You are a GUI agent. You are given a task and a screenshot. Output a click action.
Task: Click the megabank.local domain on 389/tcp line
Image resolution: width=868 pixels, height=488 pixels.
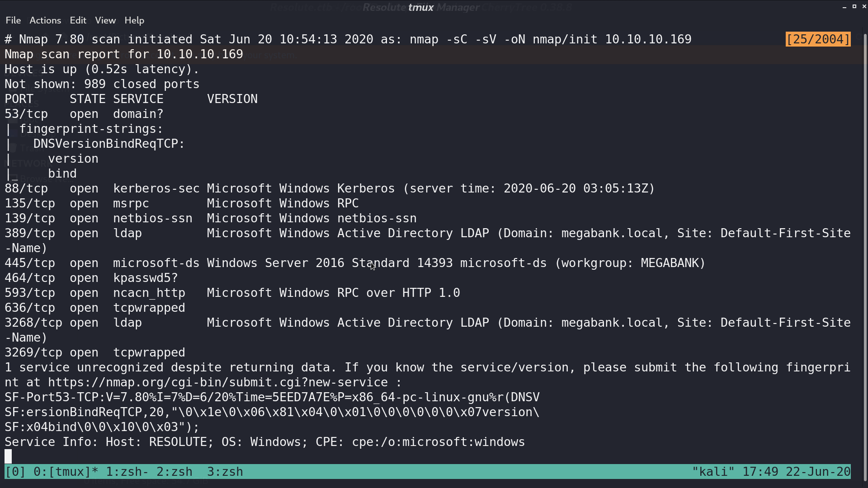click(612, 233)
